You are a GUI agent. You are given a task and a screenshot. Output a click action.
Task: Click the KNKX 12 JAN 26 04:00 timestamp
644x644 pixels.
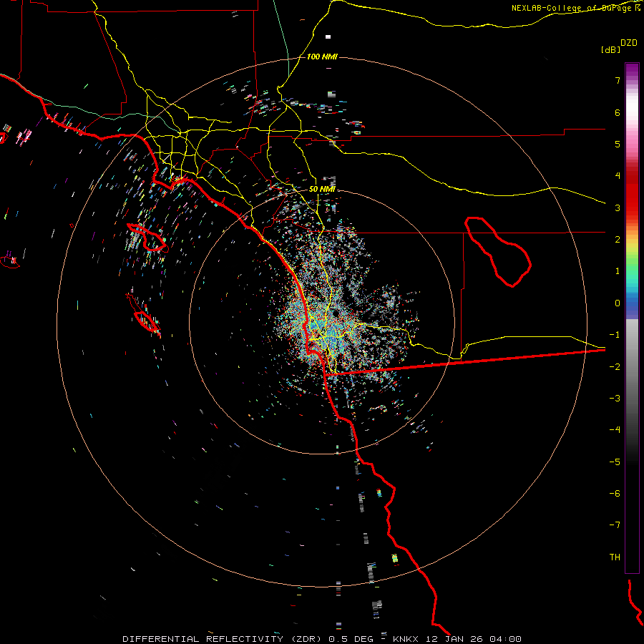point(457,639)
